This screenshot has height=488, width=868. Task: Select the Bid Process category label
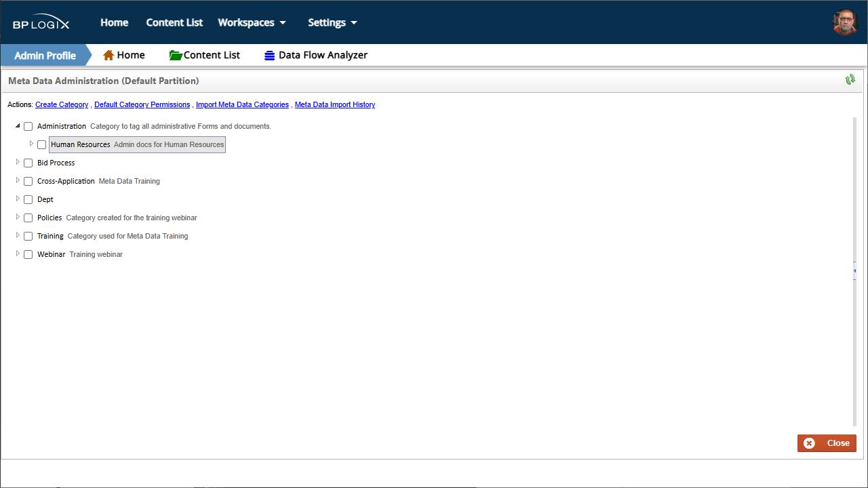(x=56, y=163)
